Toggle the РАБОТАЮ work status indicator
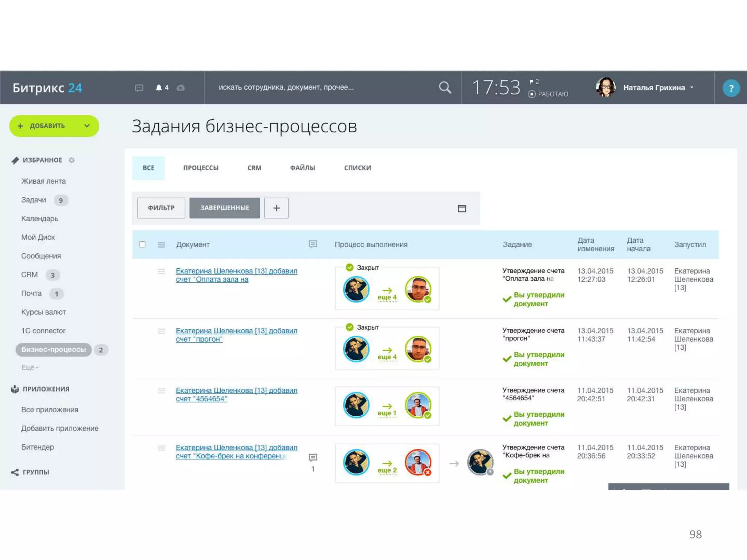The width and height of the screenshot is (747, 560). 547,94
